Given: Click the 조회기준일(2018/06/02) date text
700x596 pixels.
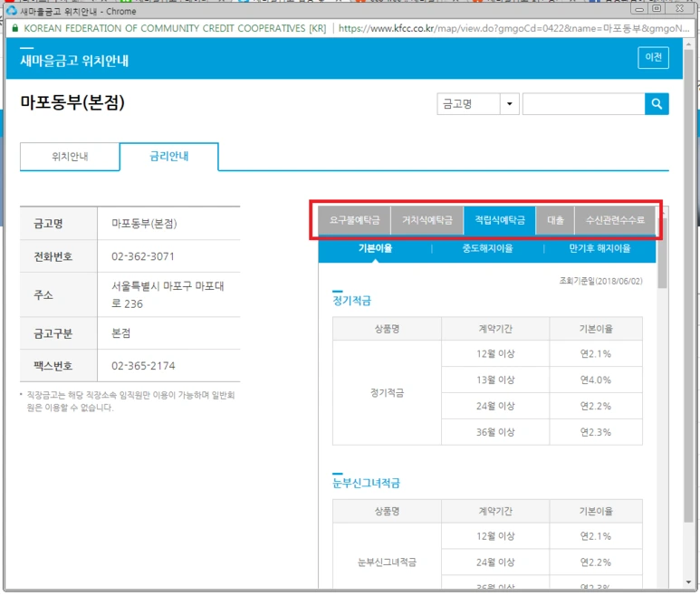Looking at the screenshot, I should click(x=601, y=282).
